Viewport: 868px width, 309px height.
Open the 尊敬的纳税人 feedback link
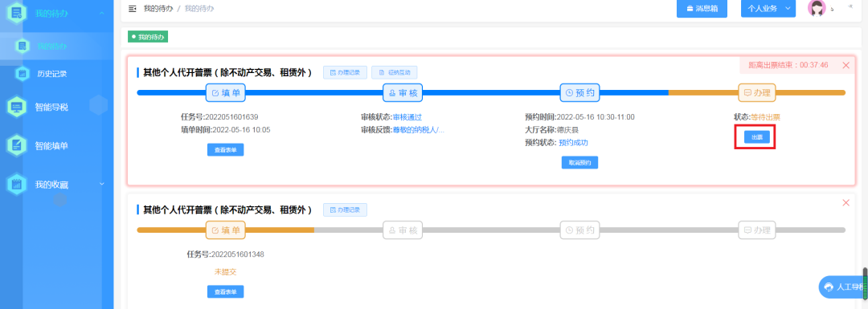(x=419, y=130)
